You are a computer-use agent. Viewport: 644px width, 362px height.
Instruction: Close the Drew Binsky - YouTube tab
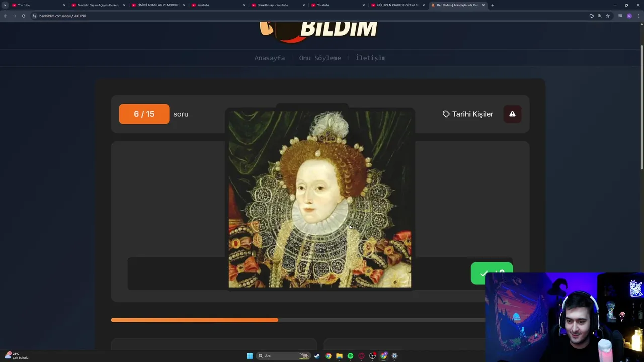click(x=303, y=5)
